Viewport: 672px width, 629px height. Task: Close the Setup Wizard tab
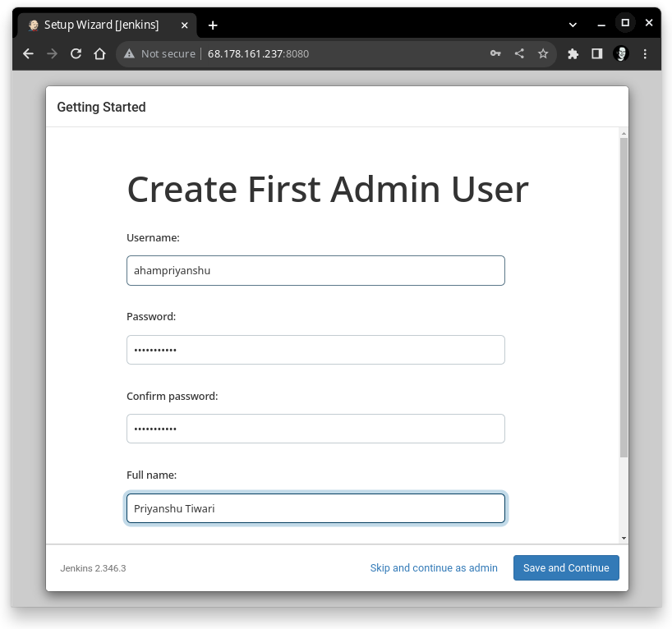point(184,25)
